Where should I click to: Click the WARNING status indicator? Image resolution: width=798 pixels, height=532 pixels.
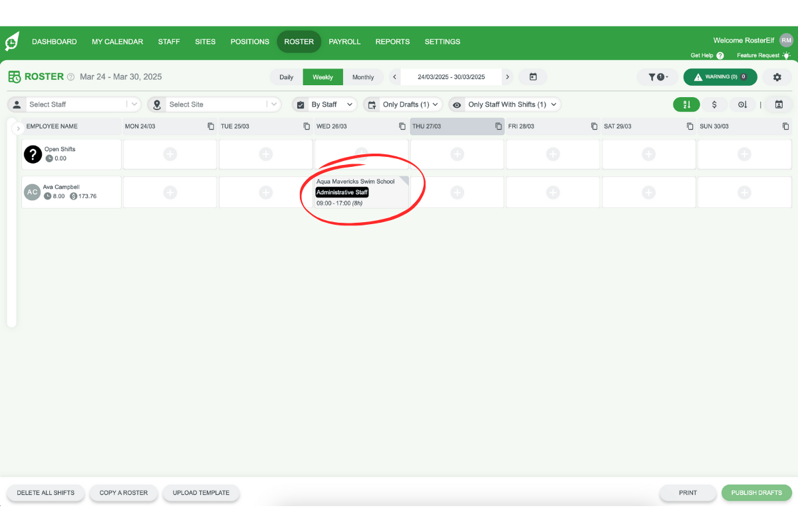click(720, 76)
